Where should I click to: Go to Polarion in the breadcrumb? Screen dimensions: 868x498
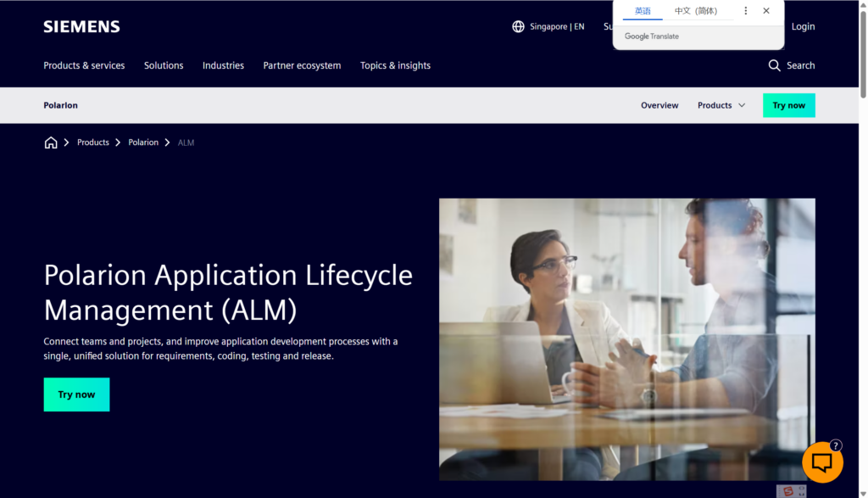[x=143, y=143]
